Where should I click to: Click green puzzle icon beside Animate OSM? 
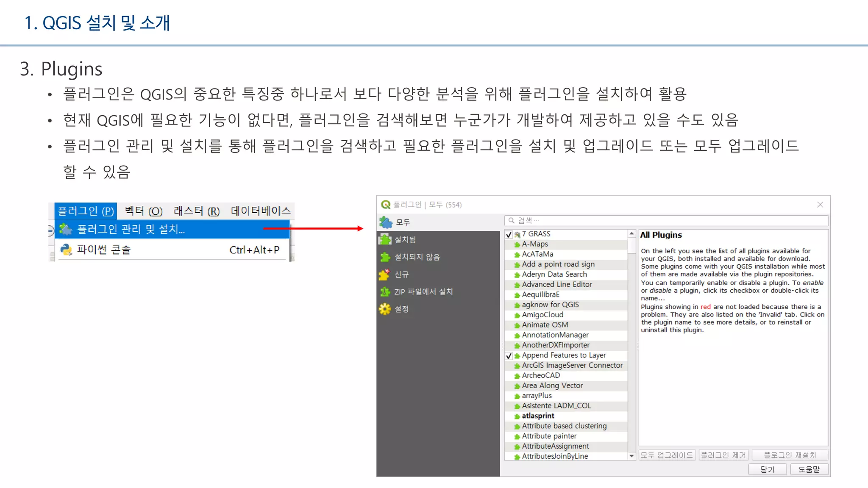point(517,326)
